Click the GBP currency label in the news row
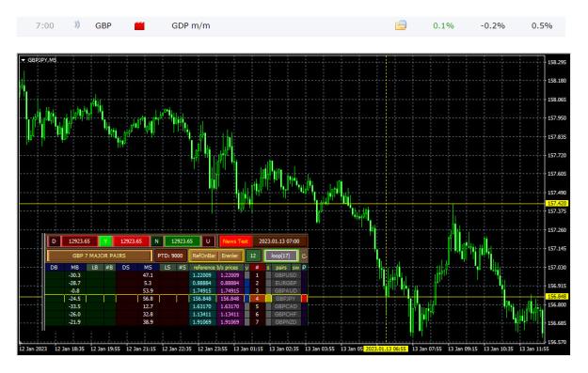The width and height of the screenshot is (588, 373). click(103, 26)
